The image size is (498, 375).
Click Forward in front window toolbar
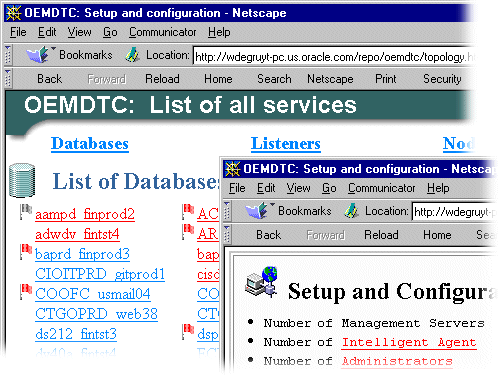point(325,235)
